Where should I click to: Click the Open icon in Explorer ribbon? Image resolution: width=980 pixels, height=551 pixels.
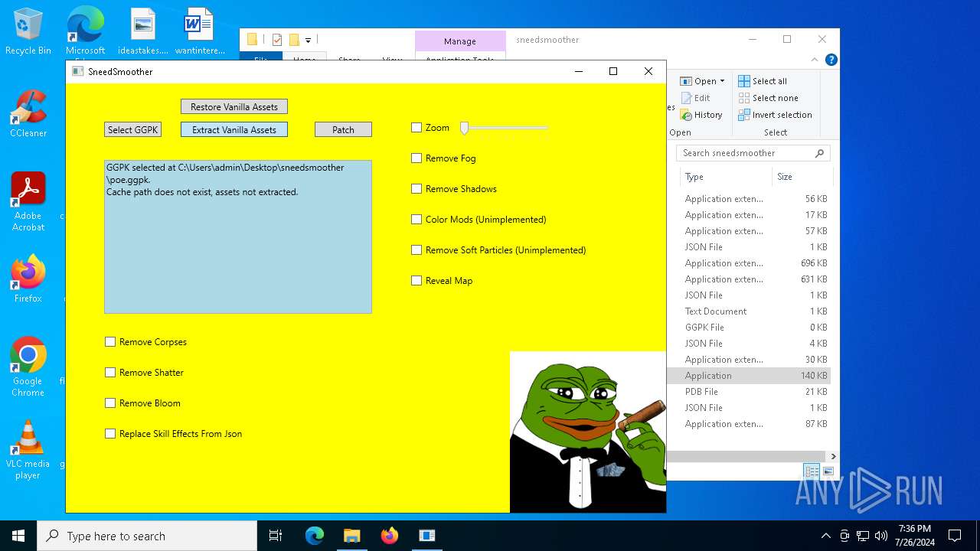click(685, 81)
